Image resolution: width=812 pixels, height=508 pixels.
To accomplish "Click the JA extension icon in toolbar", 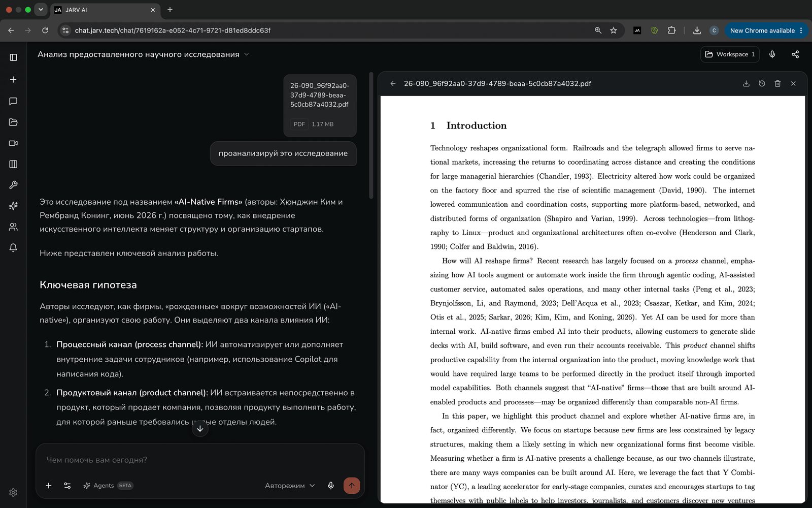I will pyautogui.click(x=637, y=30).
